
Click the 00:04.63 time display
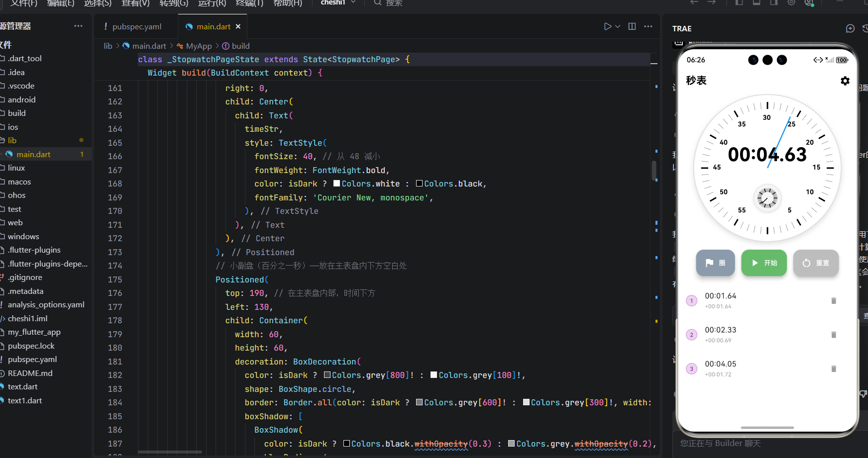point(767,155)
